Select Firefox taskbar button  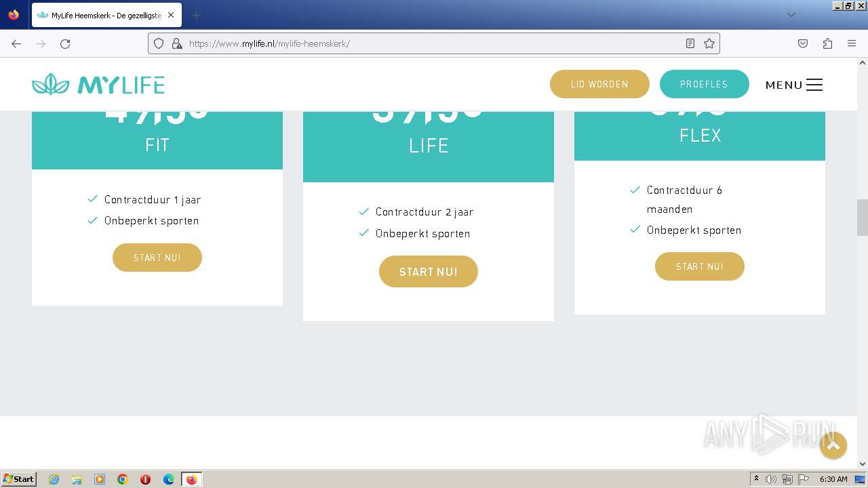pyautogui.click(x=191, y=479)
